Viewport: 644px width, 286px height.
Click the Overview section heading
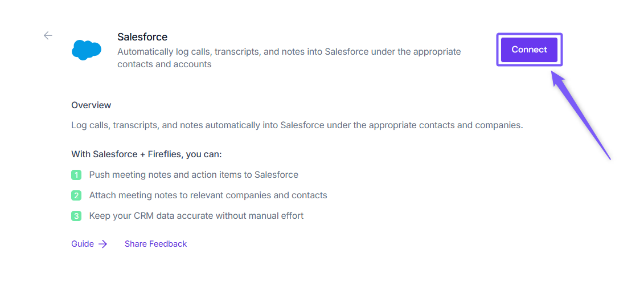tap(91, 105)
